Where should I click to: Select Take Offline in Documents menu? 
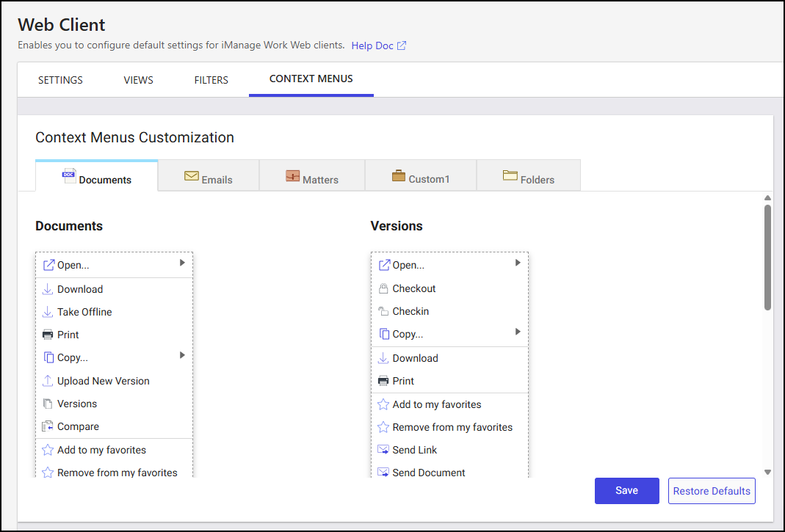point(114,312)
